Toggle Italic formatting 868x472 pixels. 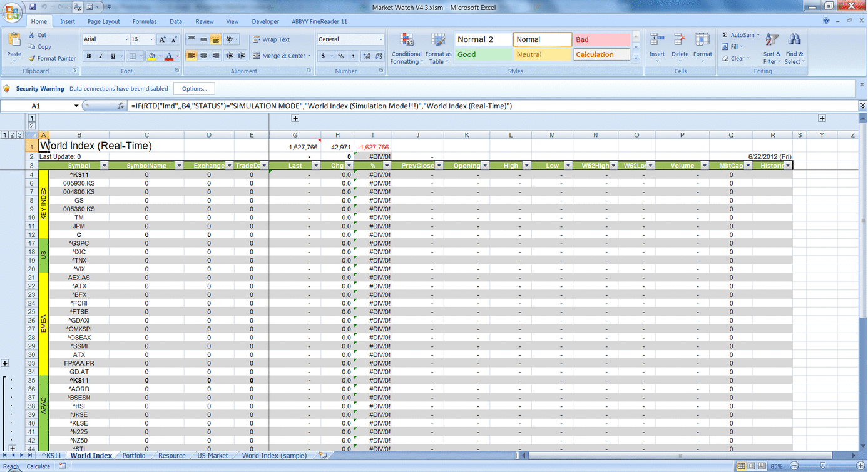pos(101,56)
